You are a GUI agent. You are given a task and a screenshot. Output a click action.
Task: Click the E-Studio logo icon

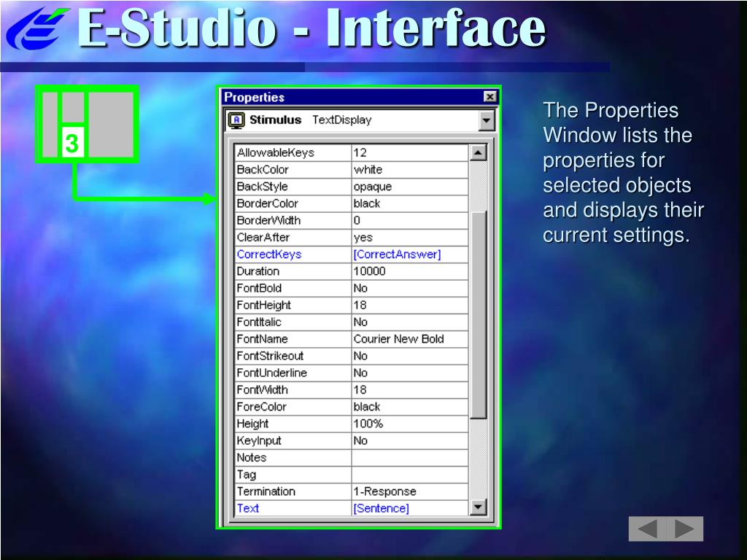[36, 28]
